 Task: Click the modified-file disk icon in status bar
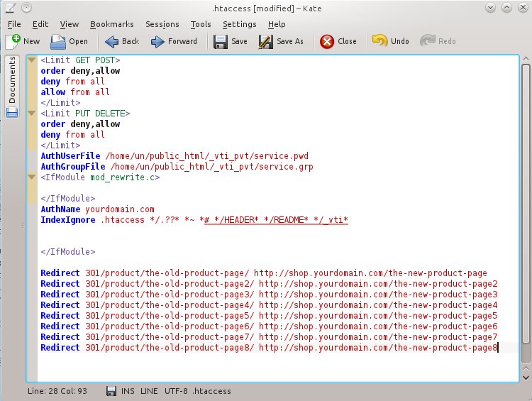pyautogui.click(x=111, y=391)
